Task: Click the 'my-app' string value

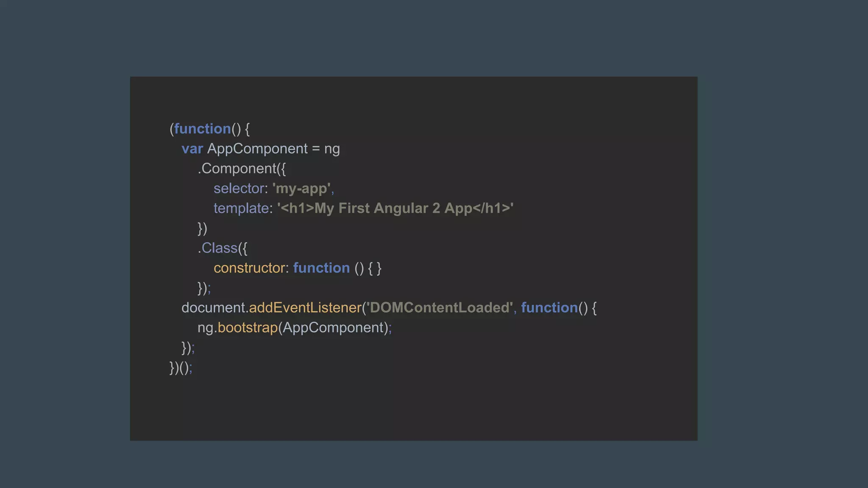Action: tap(301, 189)
